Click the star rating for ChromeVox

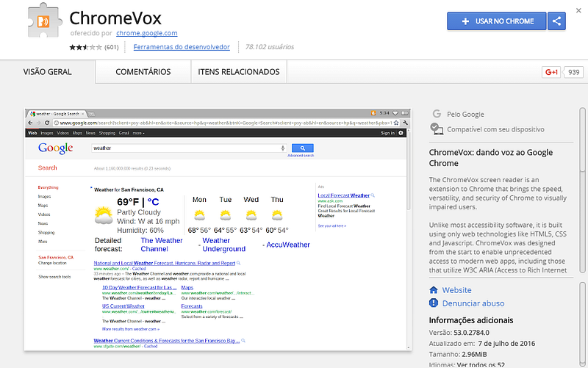85,47
